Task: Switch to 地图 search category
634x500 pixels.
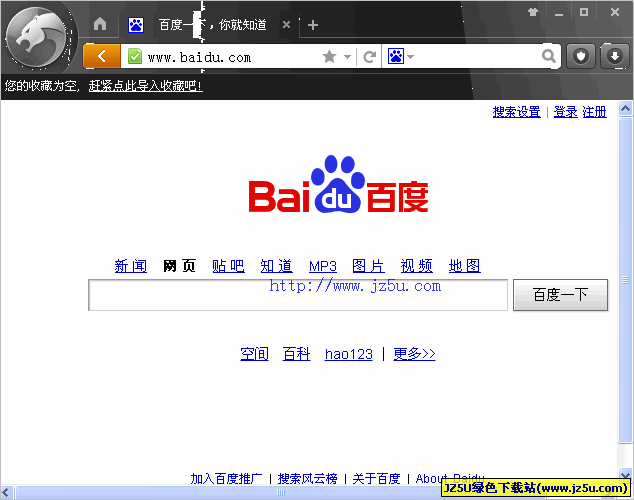Action: pos(465,266)
